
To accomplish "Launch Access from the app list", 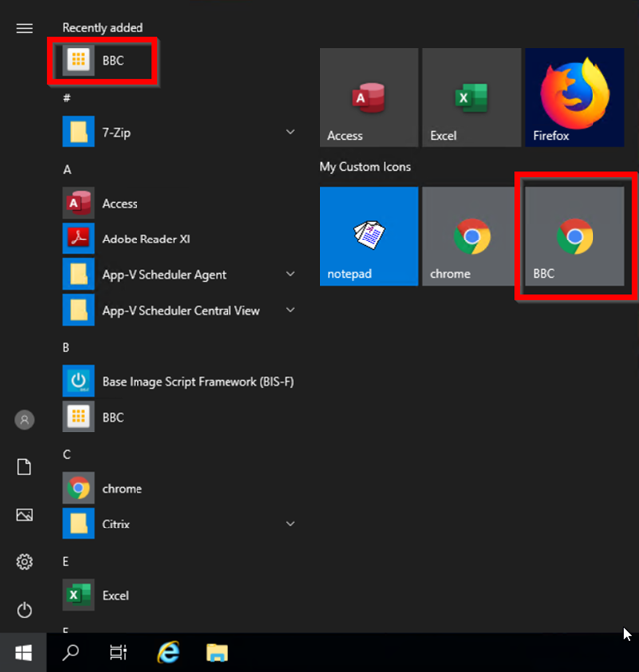I will coord(179,203).
